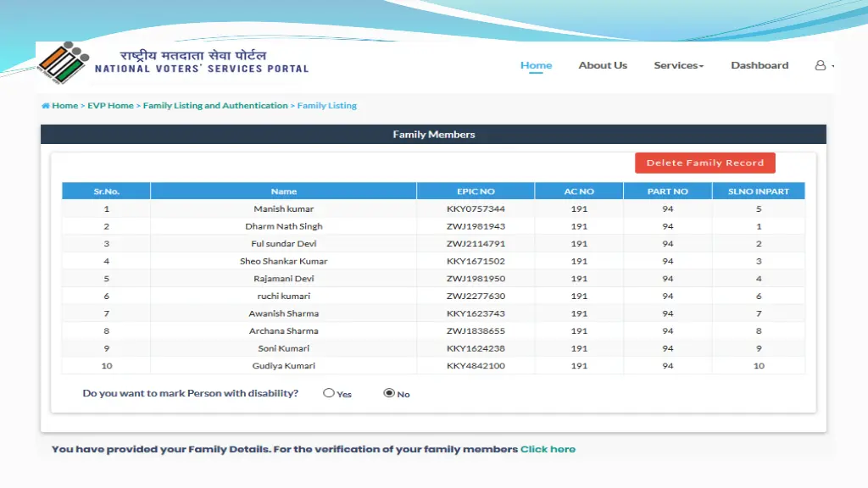Select No for person with disability
The height and width of the screenshot is (488, 868).
[389, 393]
